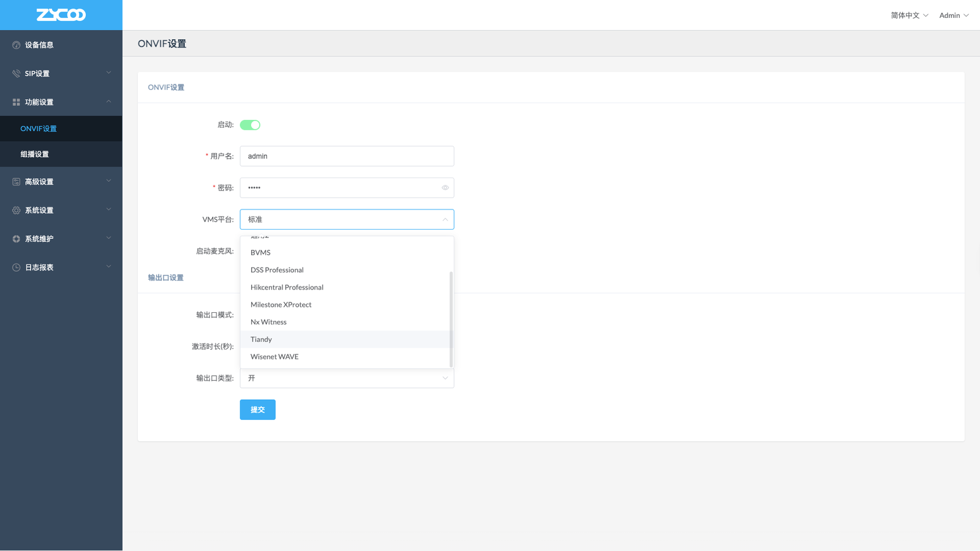This screenshot has height=551, width=980.
Task: Choose Hikcentral Professional option
Action: click(287, 287)
